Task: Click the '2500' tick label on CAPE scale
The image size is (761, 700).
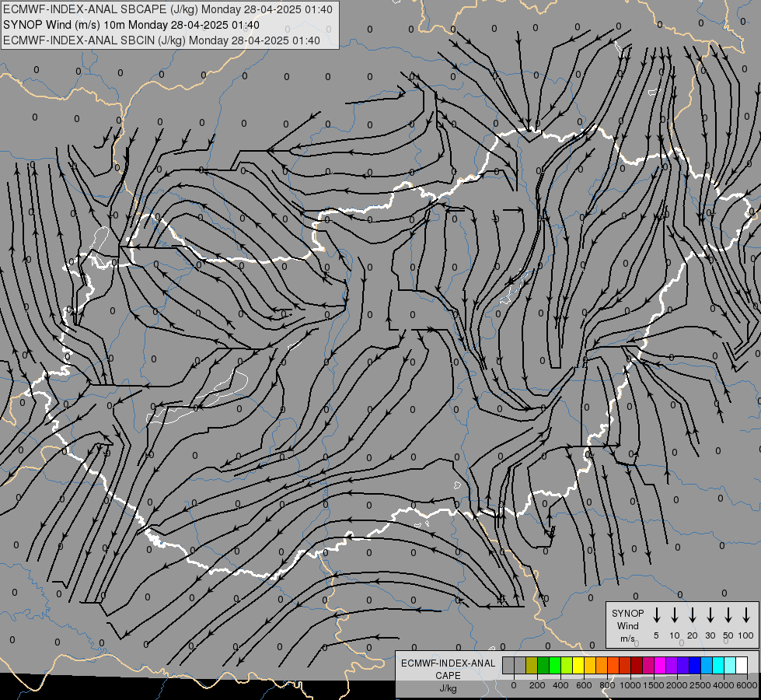Action: [700, 685]
